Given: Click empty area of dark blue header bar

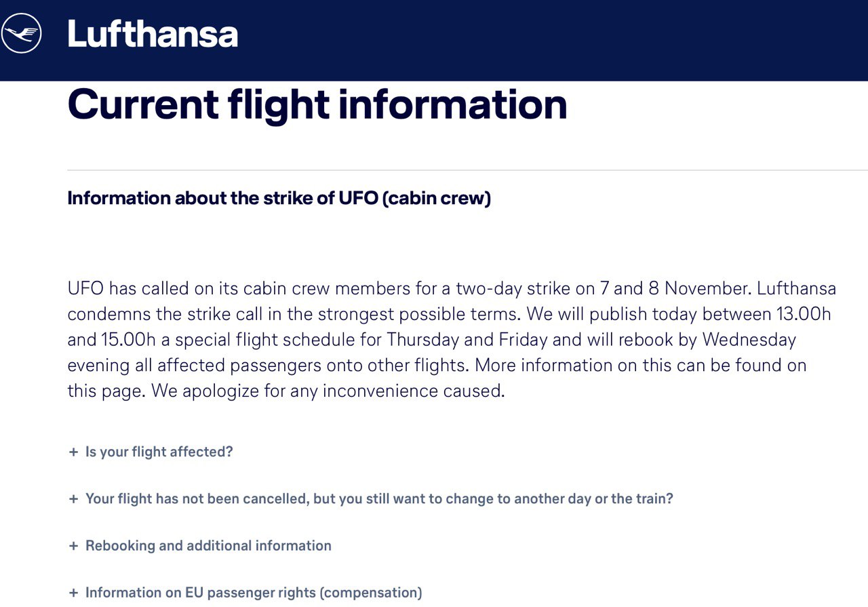Looking at the screenshot, I should pyautogui.click(x=542, y=40).
